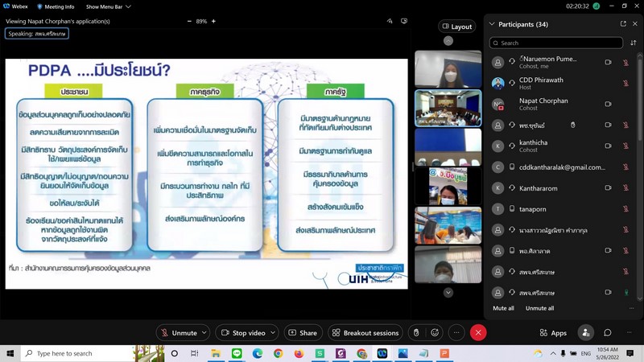Share your screen content
The width and height of the screenshot is (644, 362).
[303, 332]
